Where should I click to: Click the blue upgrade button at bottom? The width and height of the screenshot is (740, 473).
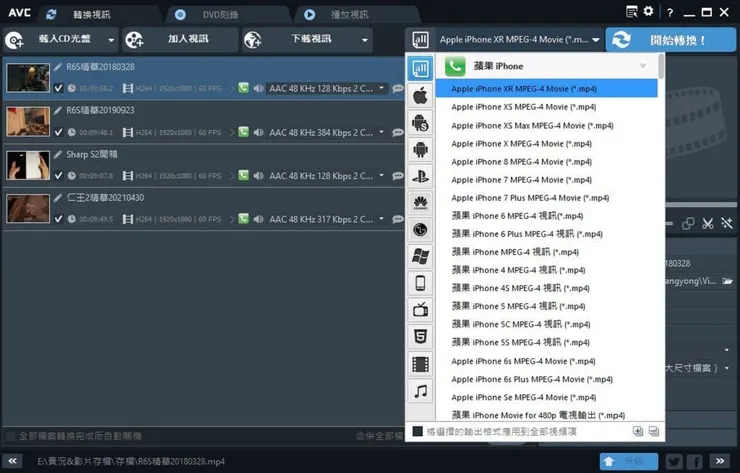click(x=629, y=461)
